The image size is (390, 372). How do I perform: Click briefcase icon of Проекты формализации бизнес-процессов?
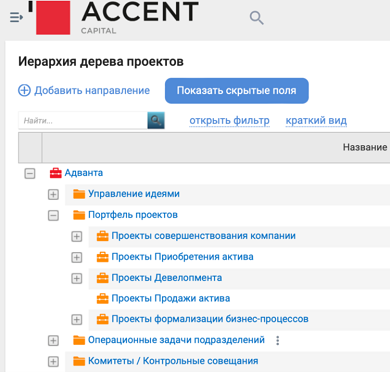(102, 319)
